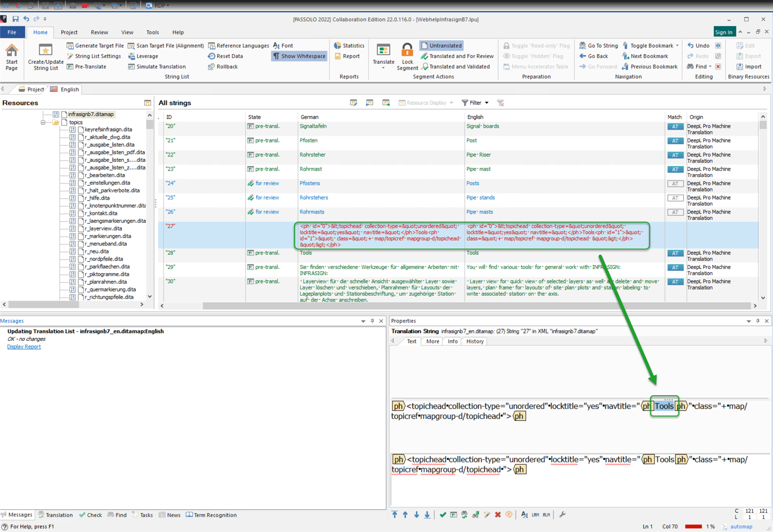Screen dimensions: 773x532
Task: Click the Translate segment icon
Action: (x=383, y=53)
